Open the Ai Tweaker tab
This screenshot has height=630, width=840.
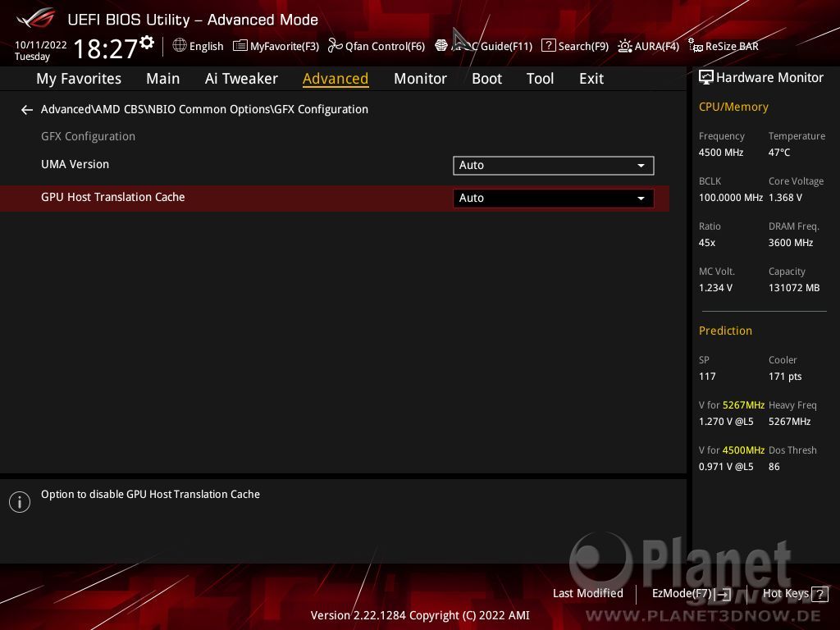(x=241, y=79)
